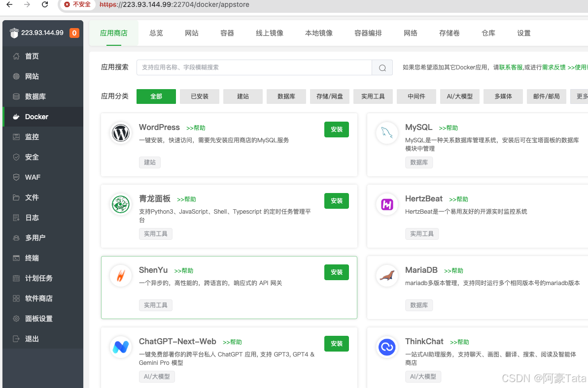Viewport: 588px width, 388px height.
Task: Select Docker in the sidebar
Action: coord(43,117)
